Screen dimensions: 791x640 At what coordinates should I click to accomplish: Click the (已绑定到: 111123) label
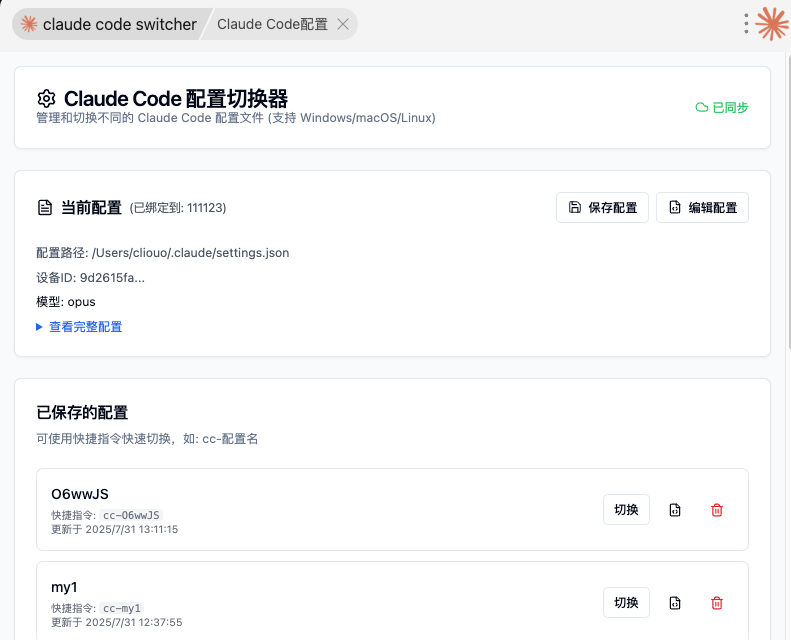coord(178,208)
